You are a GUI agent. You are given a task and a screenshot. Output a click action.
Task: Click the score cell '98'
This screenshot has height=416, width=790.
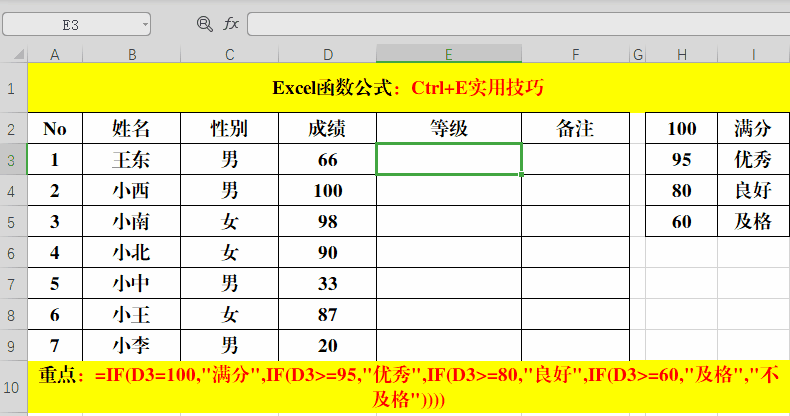coord(327,222)
